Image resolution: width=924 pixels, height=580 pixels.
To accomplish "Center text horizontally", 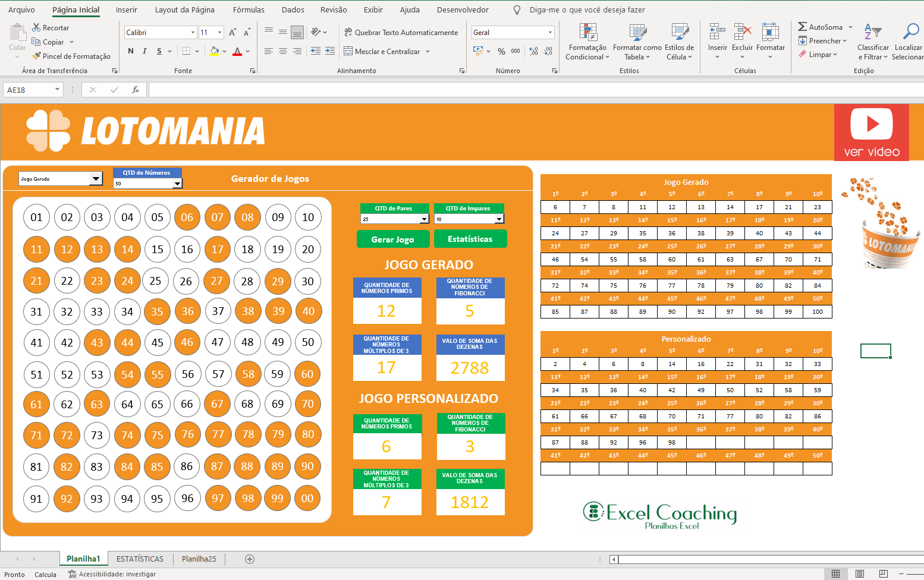I will [x=283, y=51].
